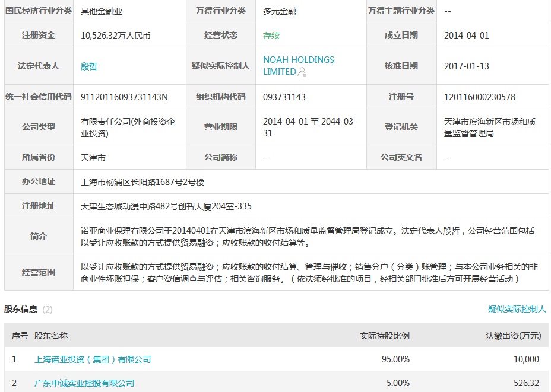The image size is (551, 392).
Task: Click the person icon beside NOAH HOLDINGS LIMITED
Action: pos(302,72)
